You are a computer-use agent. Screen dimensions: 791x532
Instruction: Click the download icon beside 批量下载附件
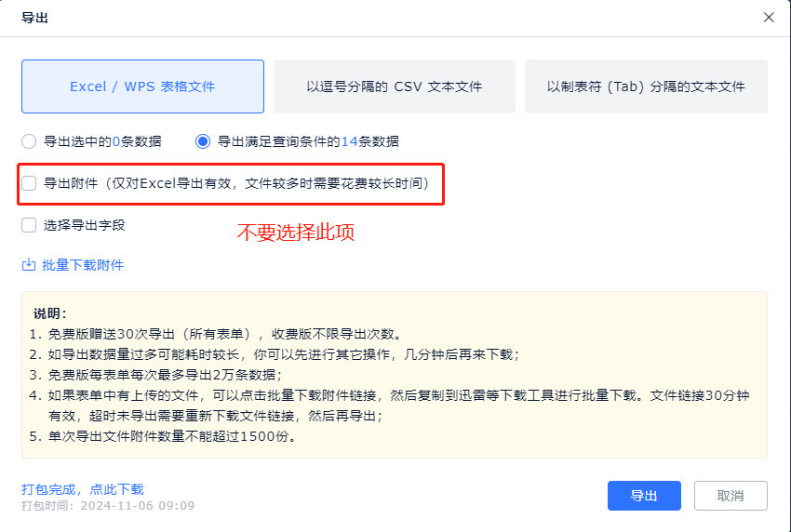[x=28, y=265]
